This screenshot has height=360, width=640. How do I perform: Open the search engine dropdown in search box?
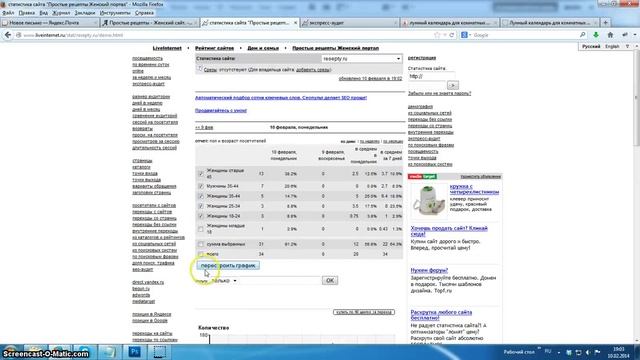click(x=466, y=35)
